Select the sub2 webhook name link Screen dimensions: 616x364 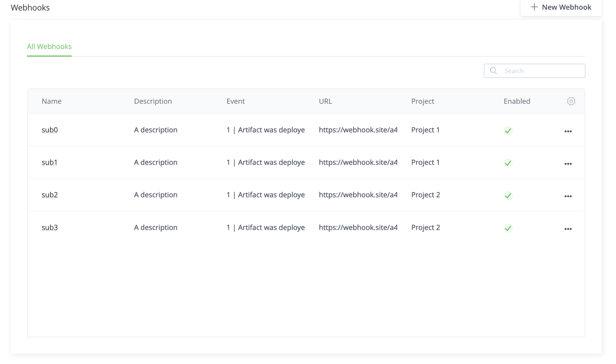[50, 195]
